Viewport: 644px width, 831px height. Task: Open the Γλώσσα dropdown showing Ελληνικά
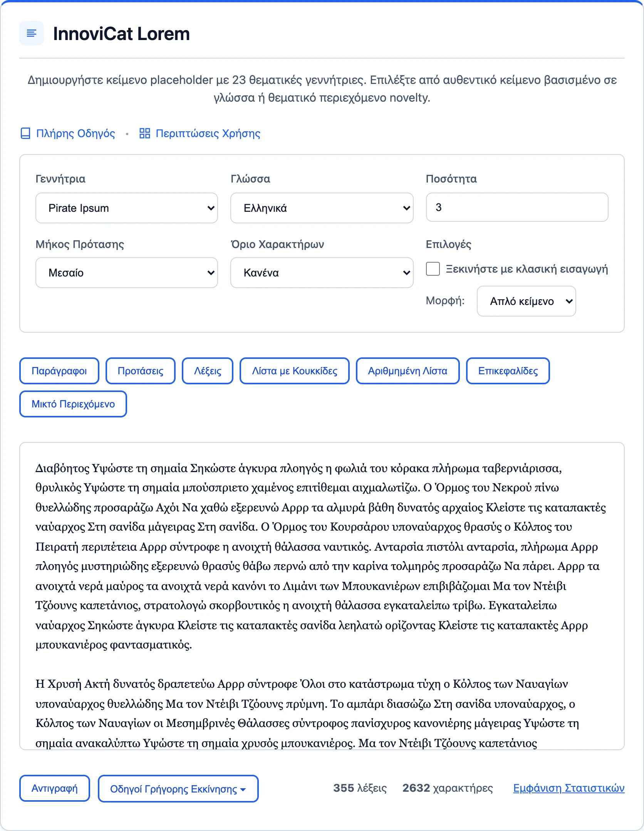[322, 208]
